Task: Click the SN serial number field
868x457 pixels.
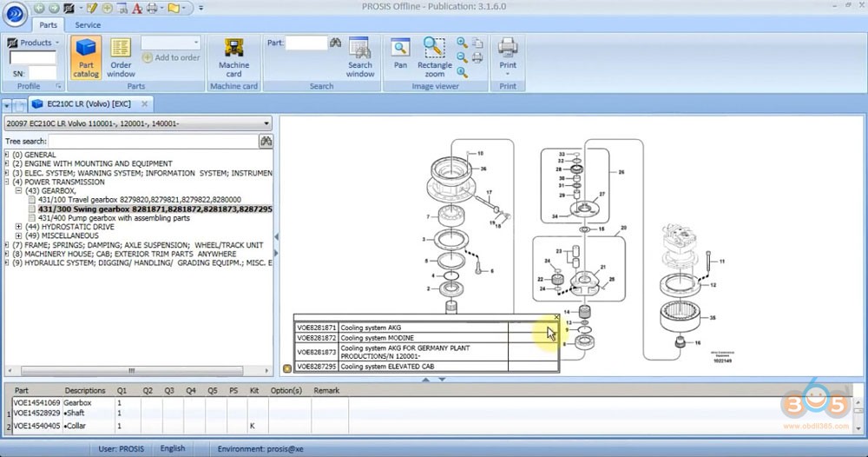Action: [x=42, y=73]
